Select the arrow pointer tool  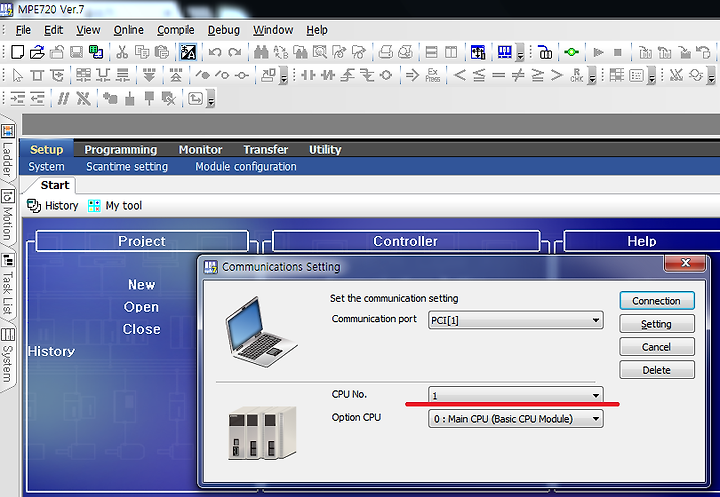[x=17, y=75]
